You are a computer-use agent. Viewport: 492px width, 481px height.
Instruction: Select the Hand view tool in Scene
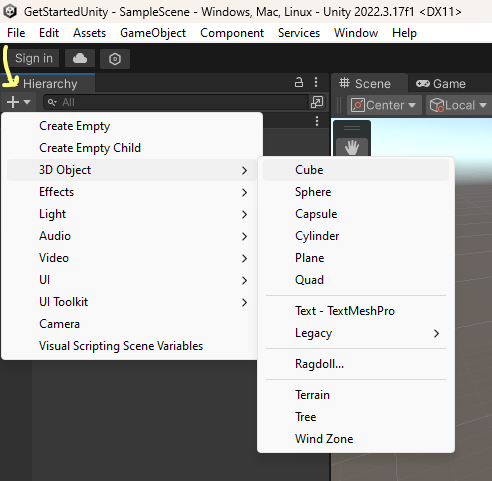click(352, 147)
